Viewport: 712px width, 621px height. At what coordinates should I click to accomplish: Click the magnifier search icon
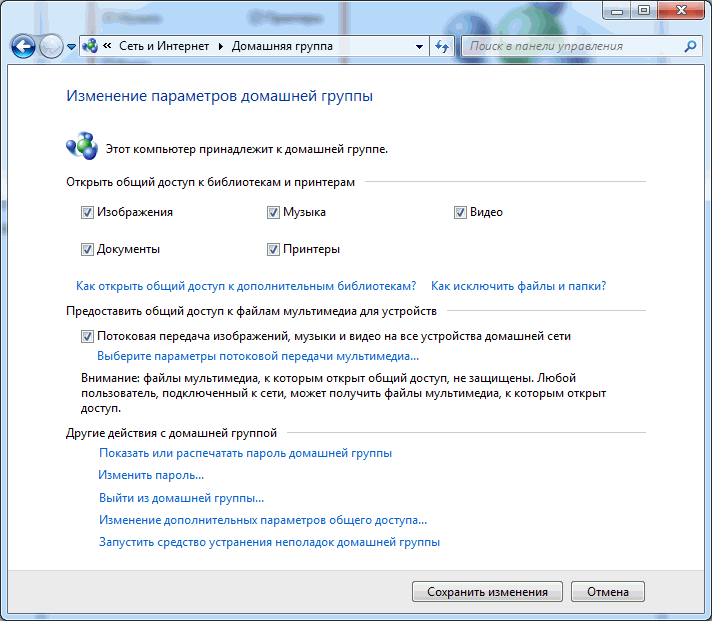(690, 46)
